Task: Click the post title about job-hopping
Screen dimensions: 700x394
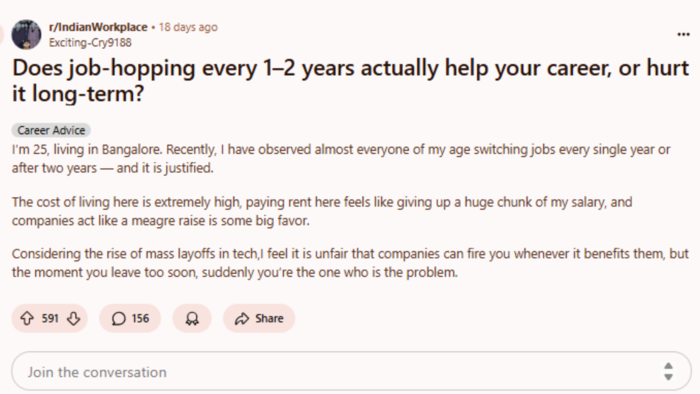Action: coord(350,81)
